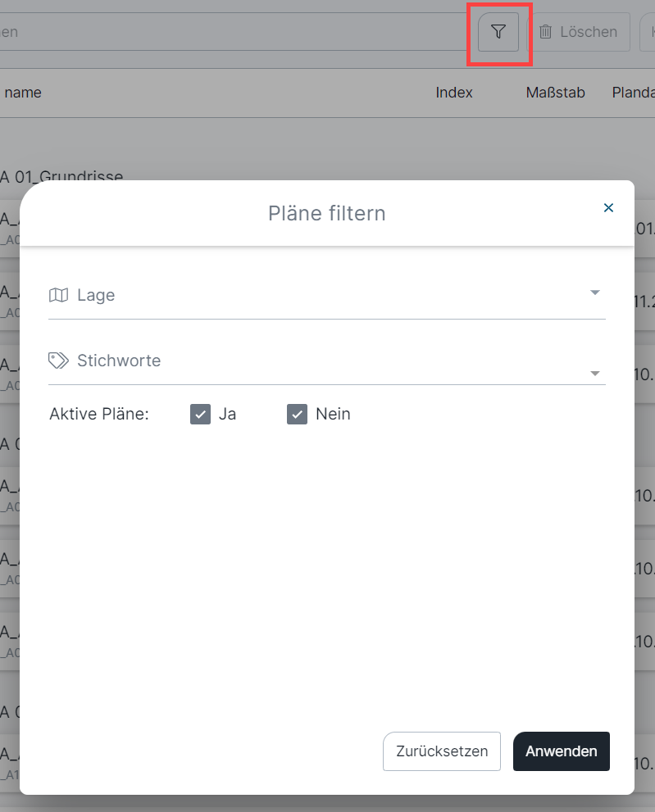Click the Stichworte tags icon
Image resolution: width=655 pixels, height=812 pixels.
pos(58,361)
